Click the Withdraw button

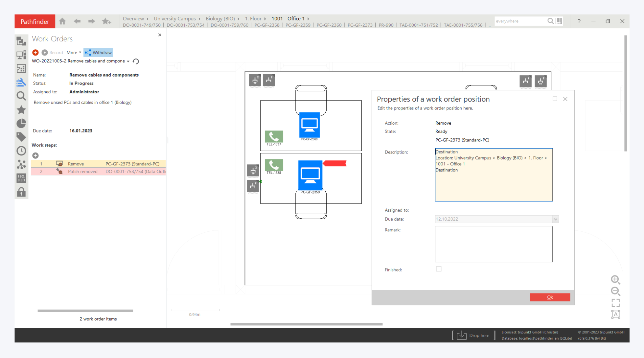pos(98,53)
